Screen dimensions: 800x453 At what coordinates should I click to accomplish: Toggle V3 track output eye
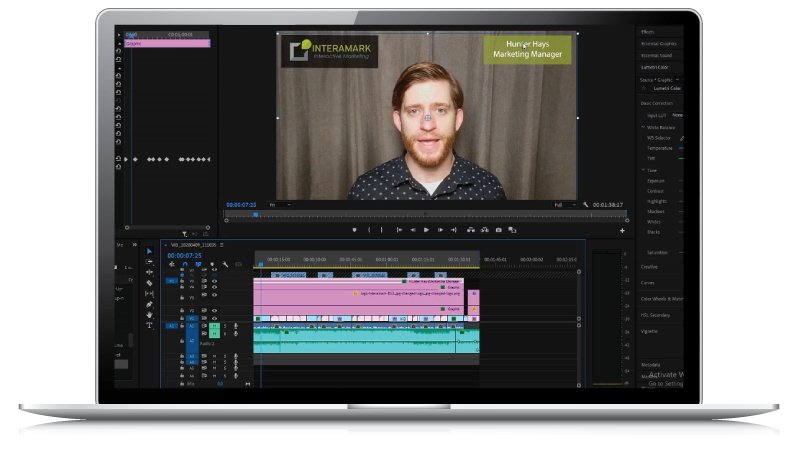(x=214, y=295)
